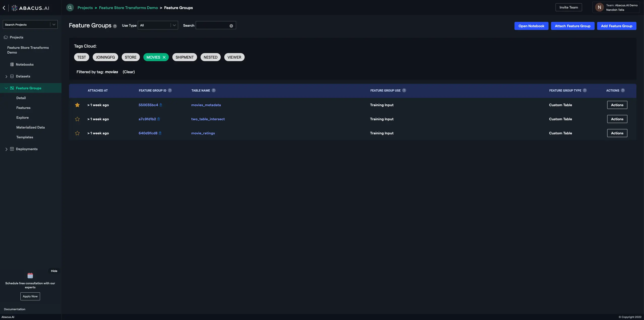Screen dimensions: 644x320
Task: Open the Use Type dropdown
Action: click(158, 25)
